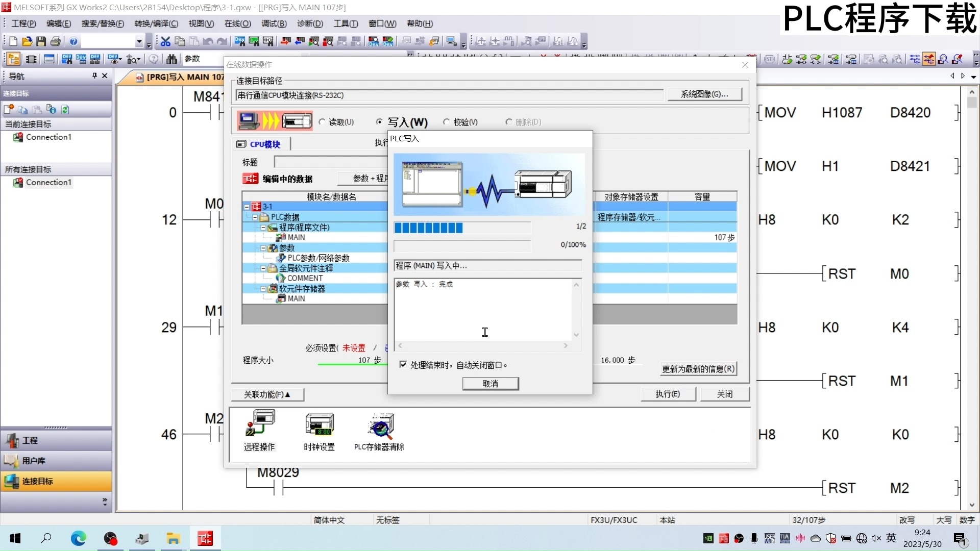Image resolution: width=980 pixels, height=551 pixels.
Task: Select the Cut tool in the toolbar
Action: [x=164, y=41]
